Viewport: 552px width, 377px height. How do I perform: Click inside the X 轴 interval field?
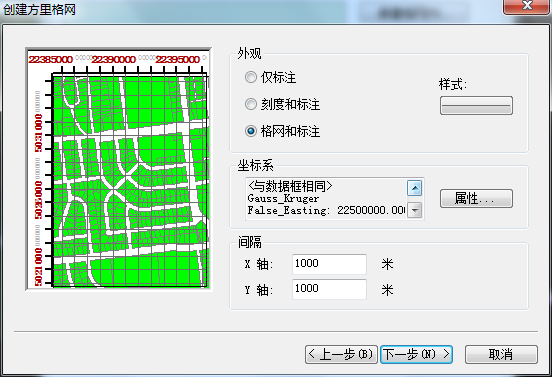tap(329, 264)
